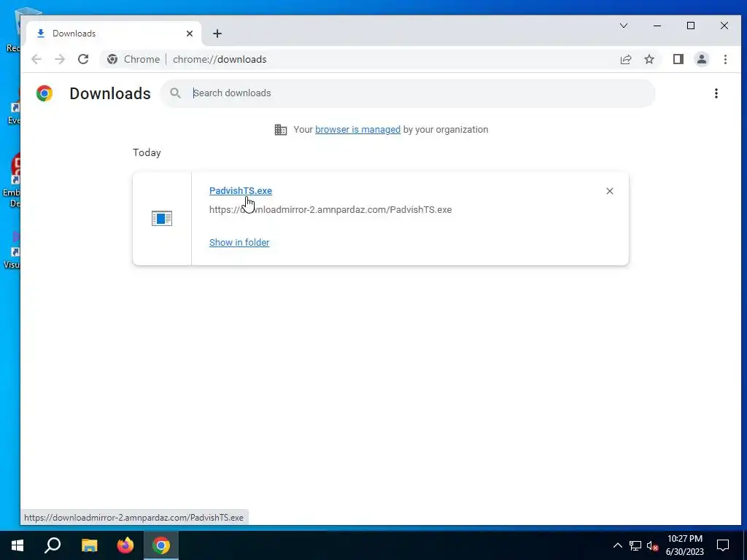Share this page via address bar icon

[625, 59]
